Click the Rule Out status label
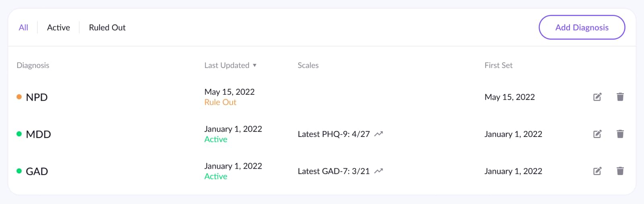The image size is (644, 204). 220,102
